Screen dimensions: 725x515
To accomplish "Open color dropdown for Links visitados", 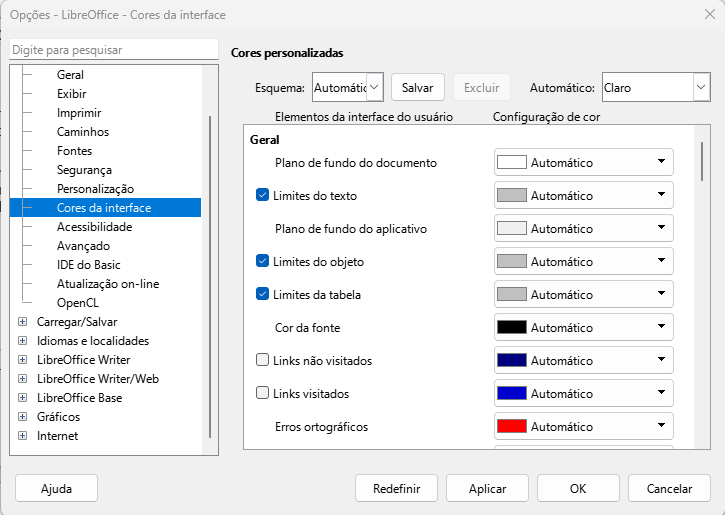I will [584, 393].
